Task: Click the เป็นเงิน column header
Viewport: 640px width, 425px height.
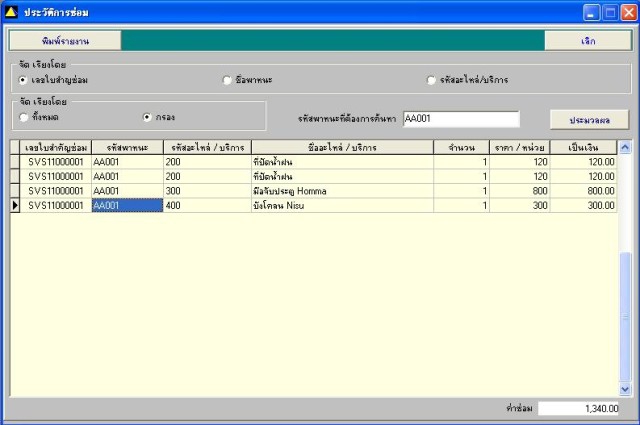Action: (583, 147)
